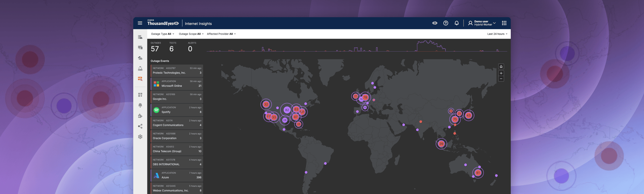Click the Azure logo icon
The width and height of the screenshot is (644, 194).
(x=156, y=175)
